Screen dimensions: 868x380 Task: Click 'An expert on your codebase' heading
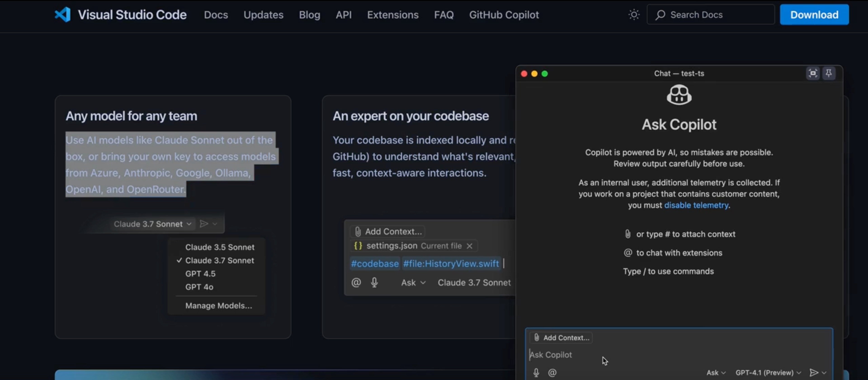pos(410,116)
